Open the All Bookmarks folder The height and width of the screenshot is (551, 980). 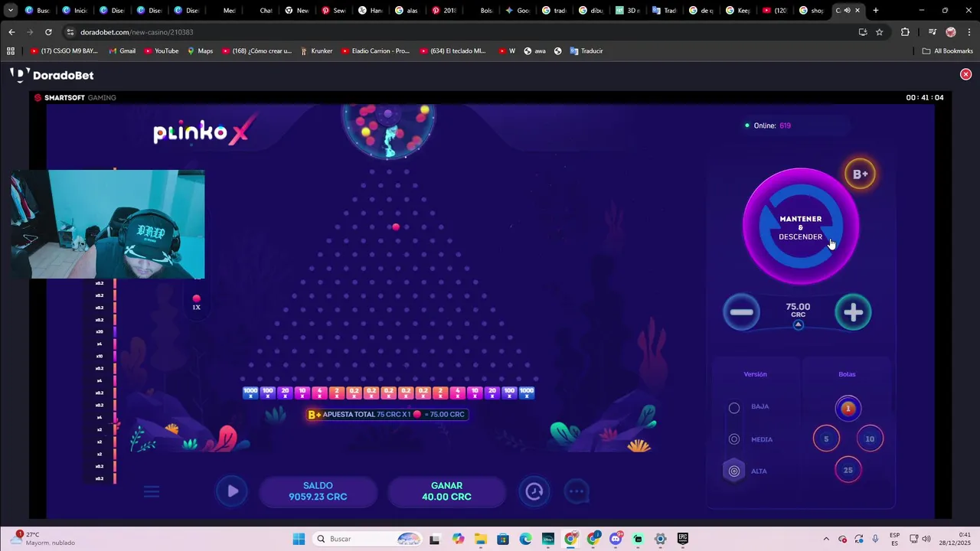(948, 51)
